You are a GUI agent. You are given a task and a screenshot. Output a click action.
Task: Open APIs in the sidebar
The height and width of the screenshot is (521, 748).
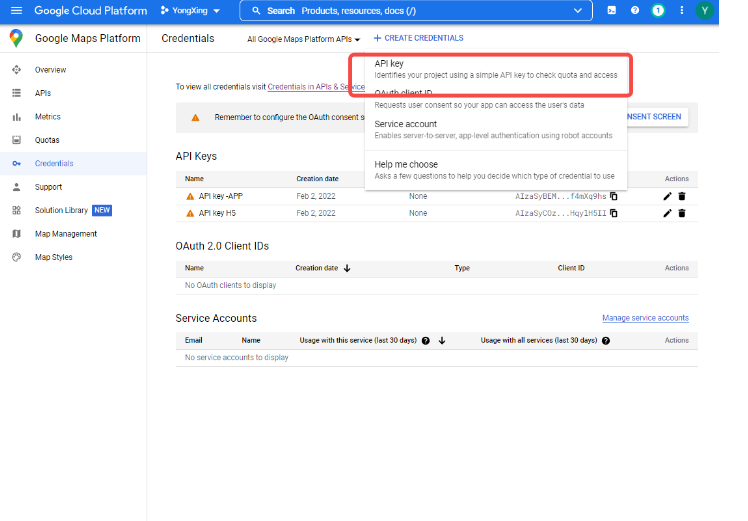43,93
